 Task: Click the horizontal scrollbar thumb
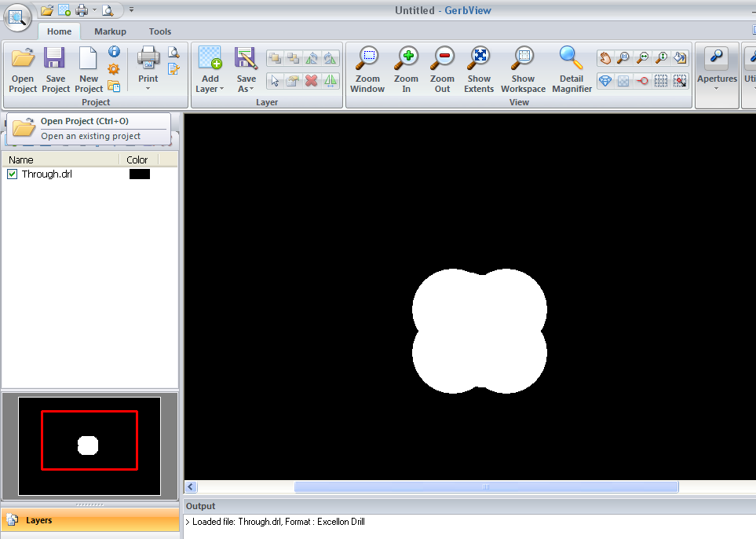pyautogui.click(x=486, y=487)
